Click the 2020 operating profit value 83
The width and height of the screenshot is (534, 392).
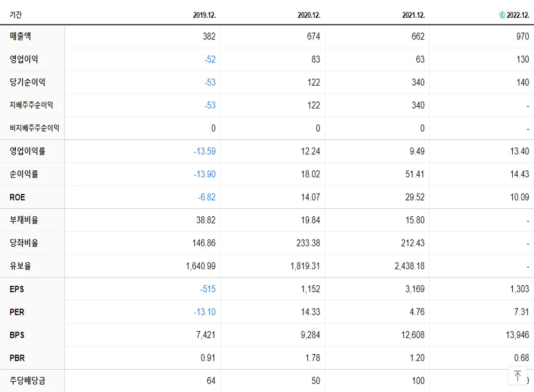coord(316,59)
